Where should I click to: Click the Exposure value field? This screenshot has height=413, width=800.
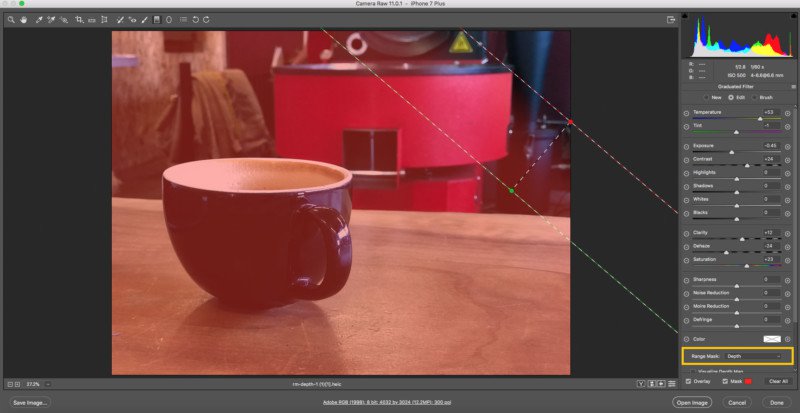[x=771, y=145]
